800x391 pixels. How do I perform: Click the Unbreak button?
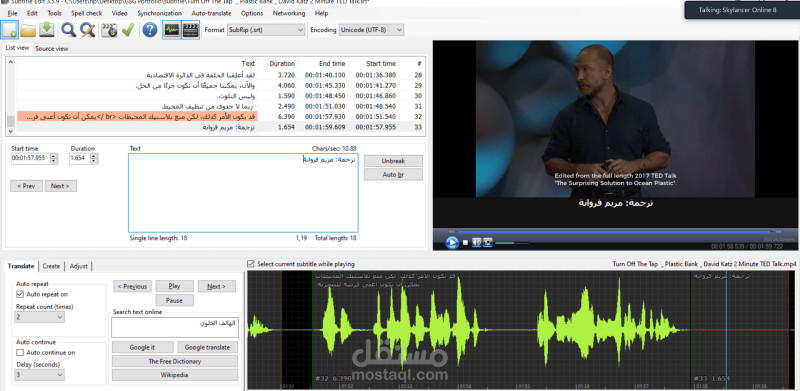393,161
